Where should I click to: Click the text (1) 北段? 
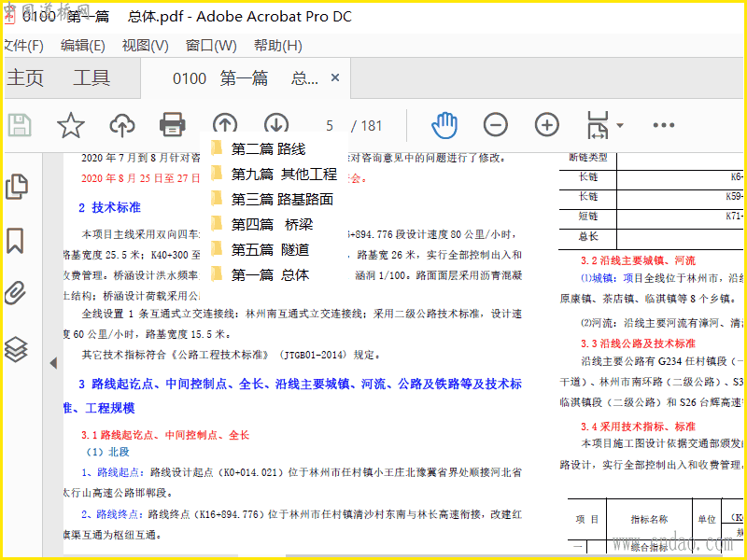[107, 452]
